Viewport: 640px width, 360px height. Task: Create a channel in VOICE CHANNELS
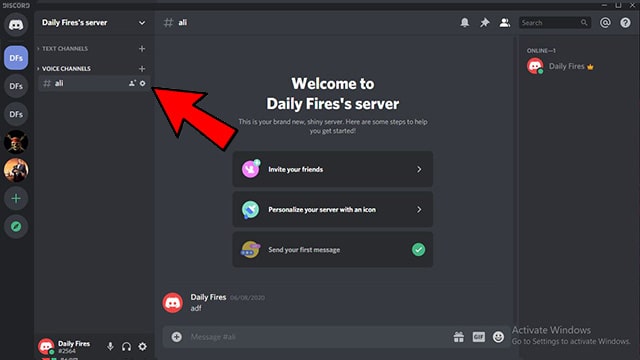tap(142, 69)
